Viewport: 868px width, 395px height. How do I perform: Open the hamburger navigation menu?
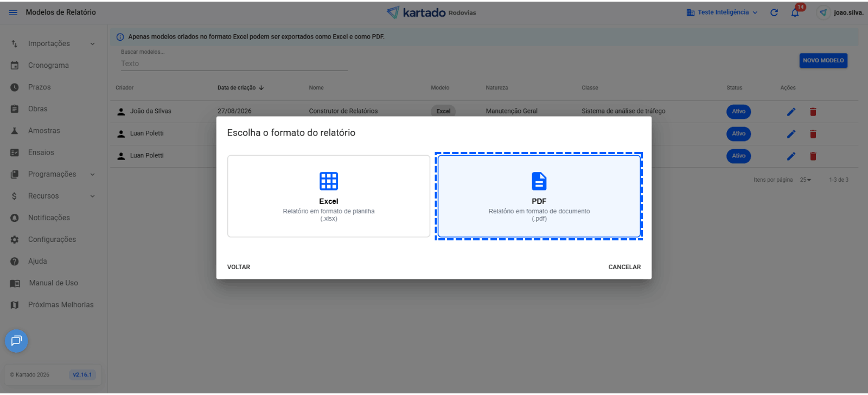tap(13, 12)
